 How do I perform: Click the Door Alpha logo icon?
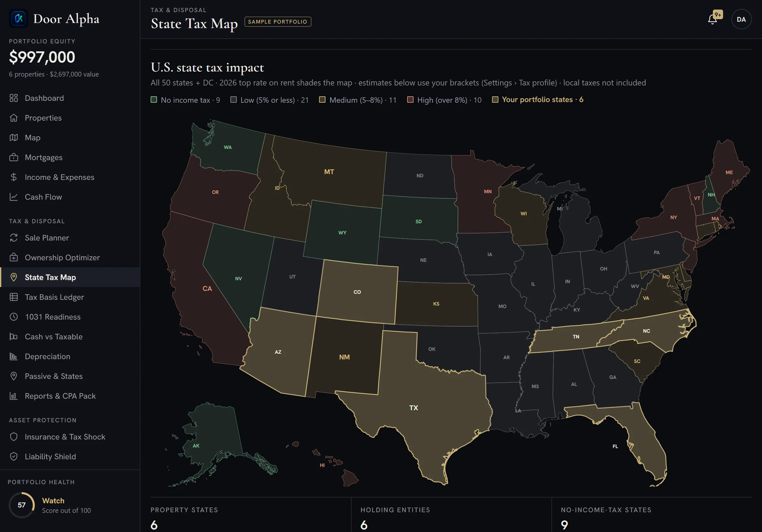coord(19,18)
